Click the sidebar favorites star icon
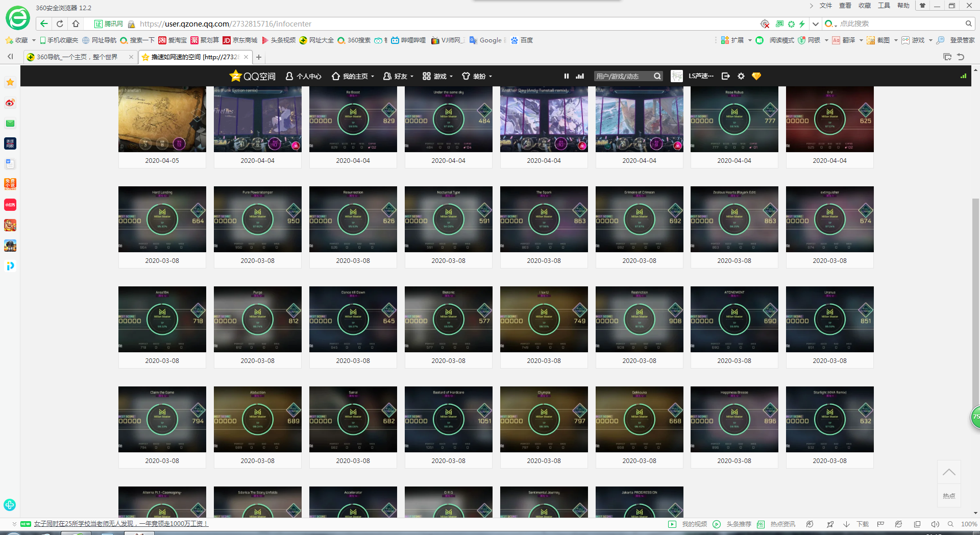 coord(10,82)
